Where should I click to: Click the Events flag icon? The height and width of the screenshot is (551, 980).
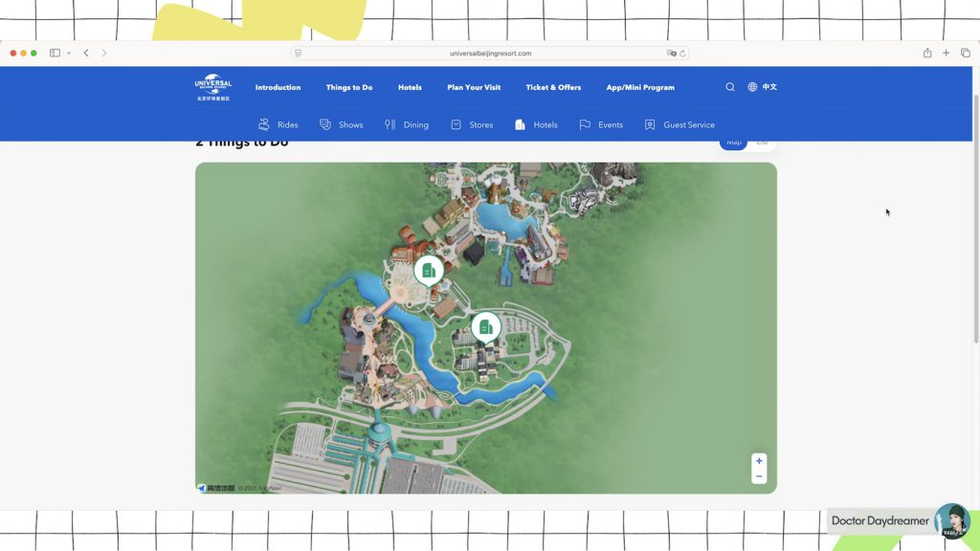tap(585, 124)
